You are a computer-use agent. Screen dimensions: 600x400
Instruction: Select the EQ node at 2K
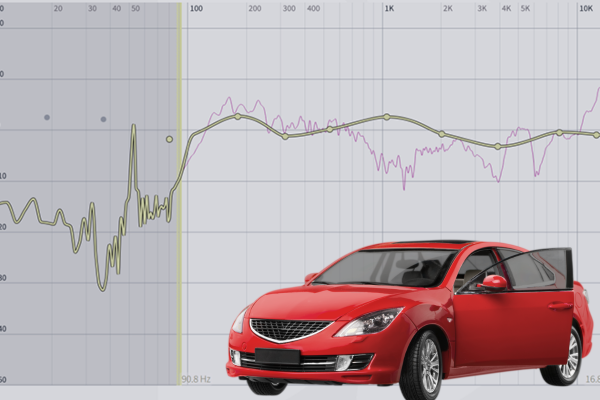click(x=441, y=134)
